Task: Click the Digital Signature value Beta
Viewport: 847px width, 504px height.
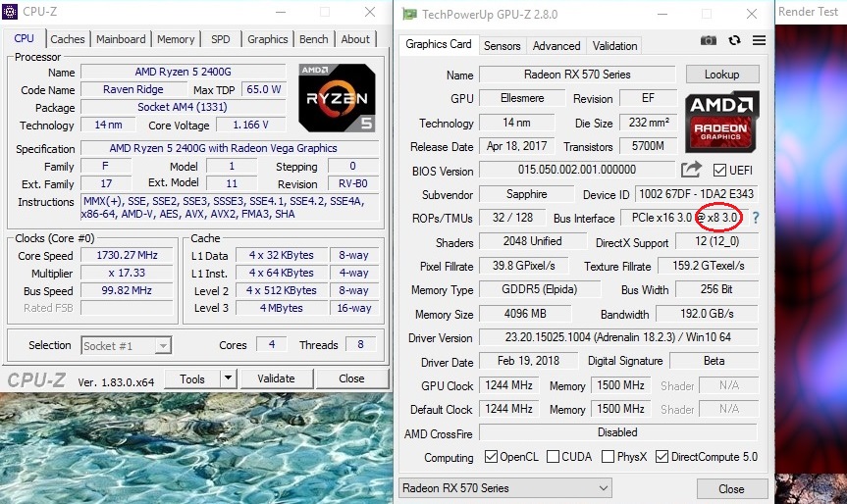Action: 715,361
